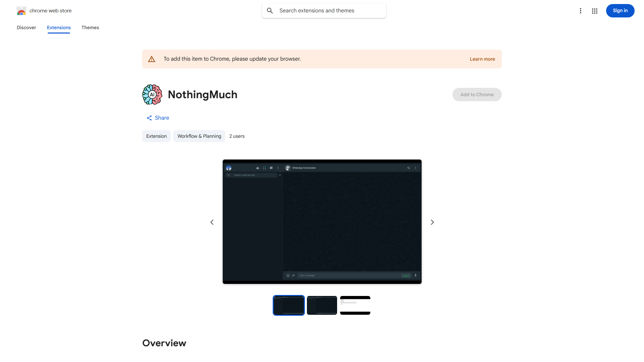The height and width of the screenshot is (362, 644).
Task: Click the Chrome Web Store logo
Action: pos(21,11)
